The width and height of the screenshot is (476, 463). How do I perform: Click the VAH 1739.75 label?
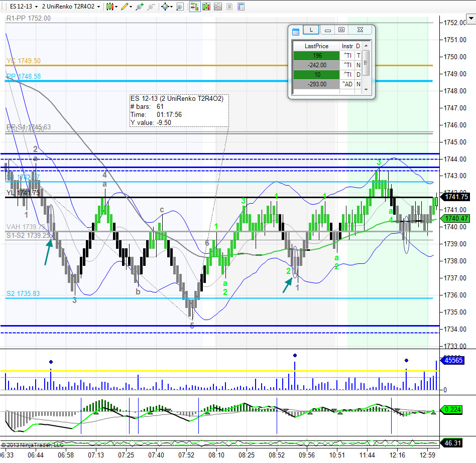tap(26, 227)
